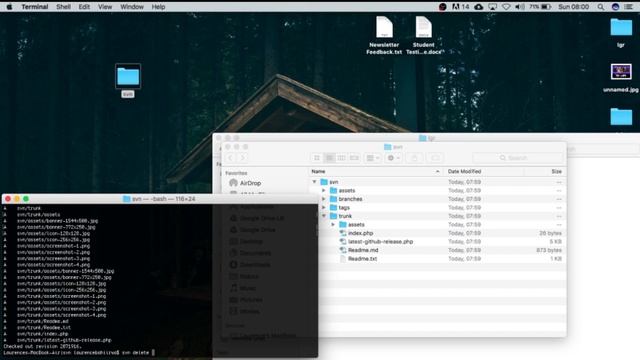640x360 pixels.
Task: Click the volume icon in the menu bar
Action: [520, 7]
